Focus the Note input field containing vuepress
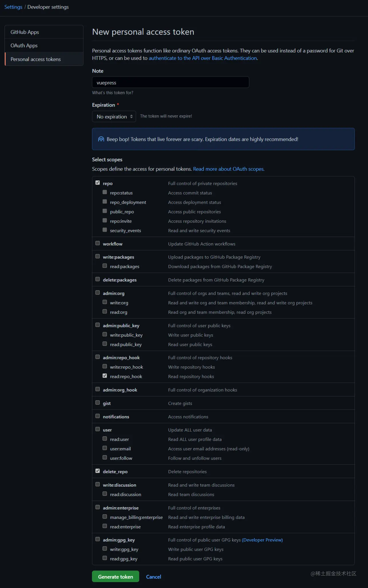This screenshot has width=368, height=588. click(x=170, y=82)
